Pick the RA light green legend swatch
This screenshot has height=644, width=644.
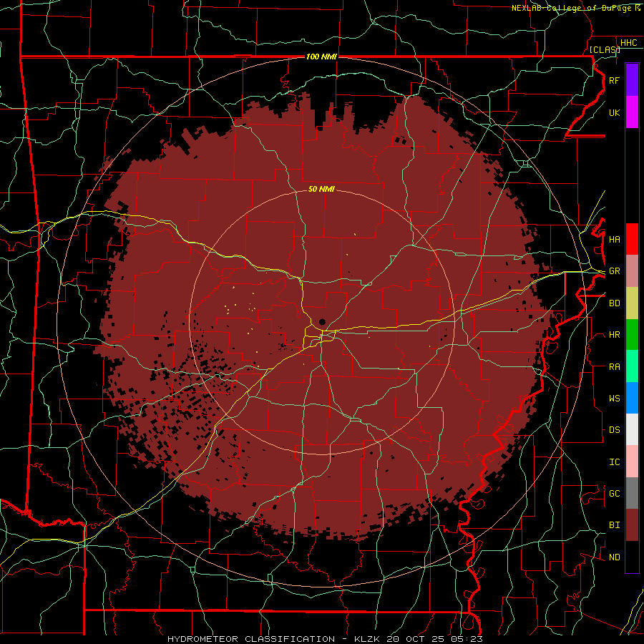pos(632,366)
